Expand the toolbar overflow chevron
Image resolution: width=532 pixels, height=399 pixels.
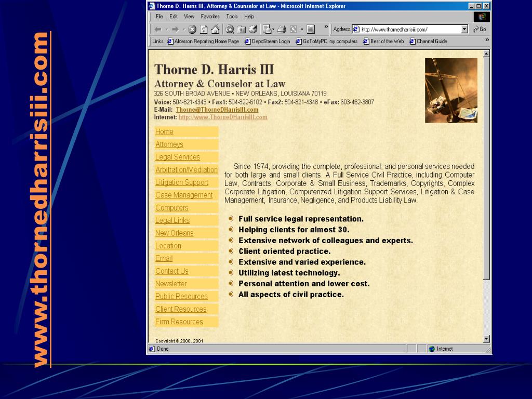(x=326, y=27)
